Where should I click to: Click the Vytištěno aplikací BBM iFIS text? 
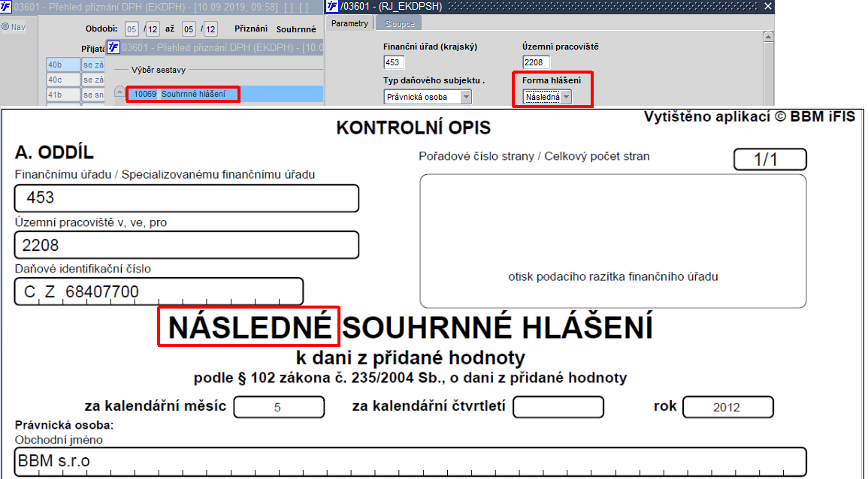point(749,116)
